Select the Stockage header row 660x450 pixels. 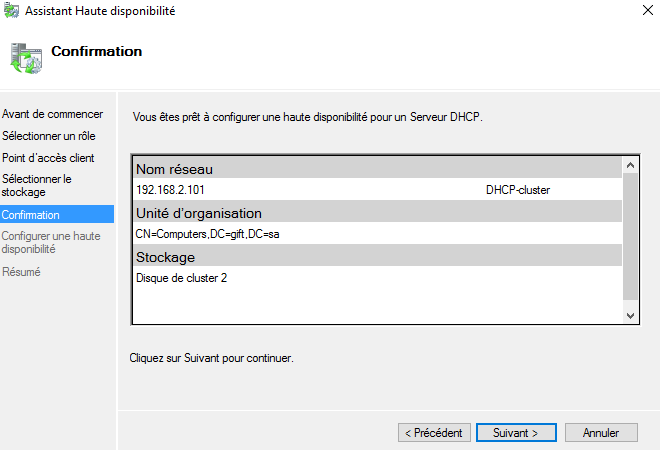[378, 257]
